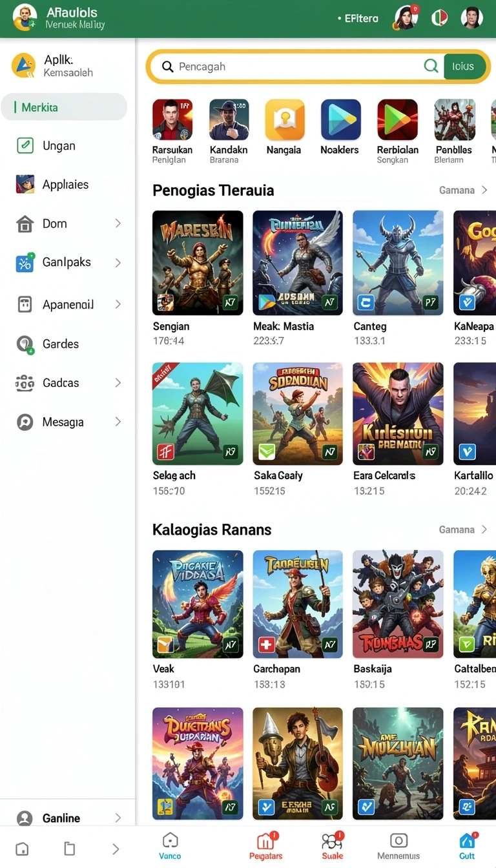Switch to the Gult bottom tab

(x=467, y=846)
